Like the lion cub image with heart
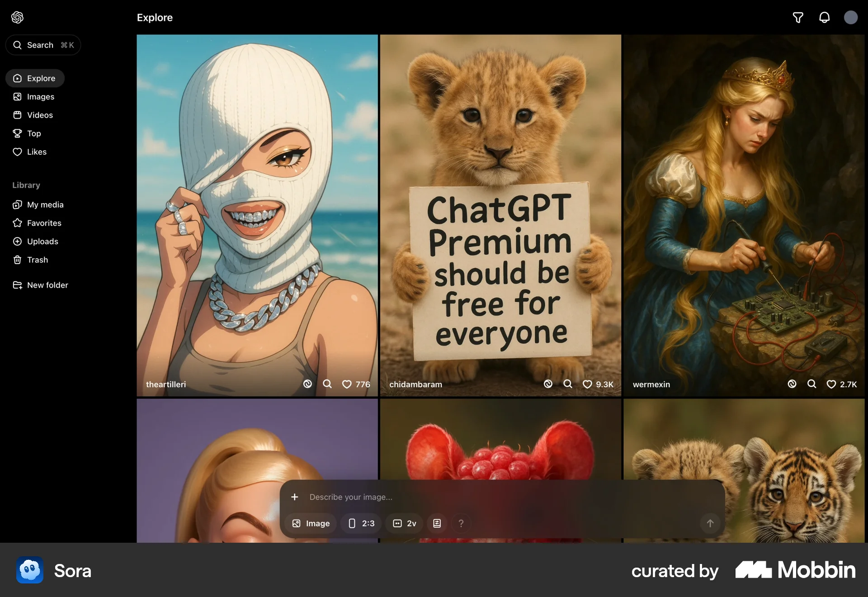868x597 pixels. [587, 384]
